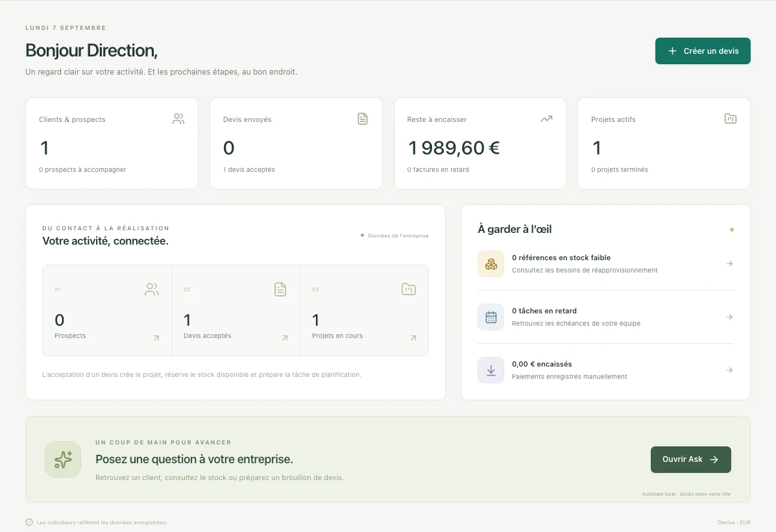Follow the arrow on tâches en retard row
The width and height of the screenshot is (776, 532).
[729, 317]
